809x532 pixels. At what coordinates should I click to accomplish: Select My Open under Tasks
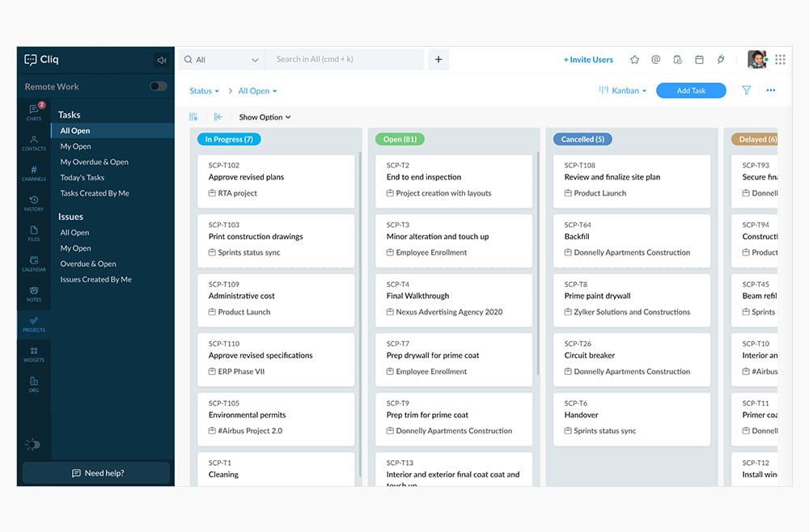75,146
